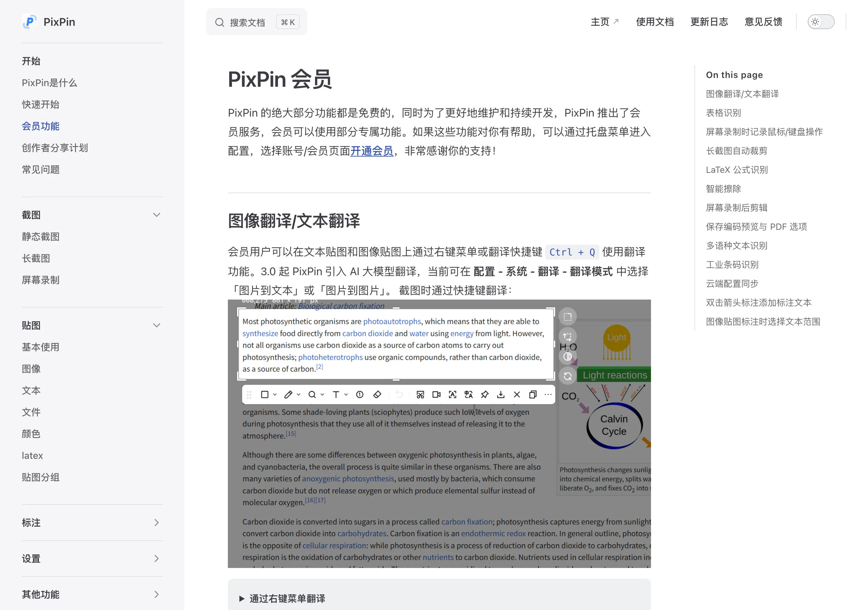Viewport: 868px width, 610px height.
Task: Open latex sidebar page
Action: pyautogui.click(x=32, y=455)
